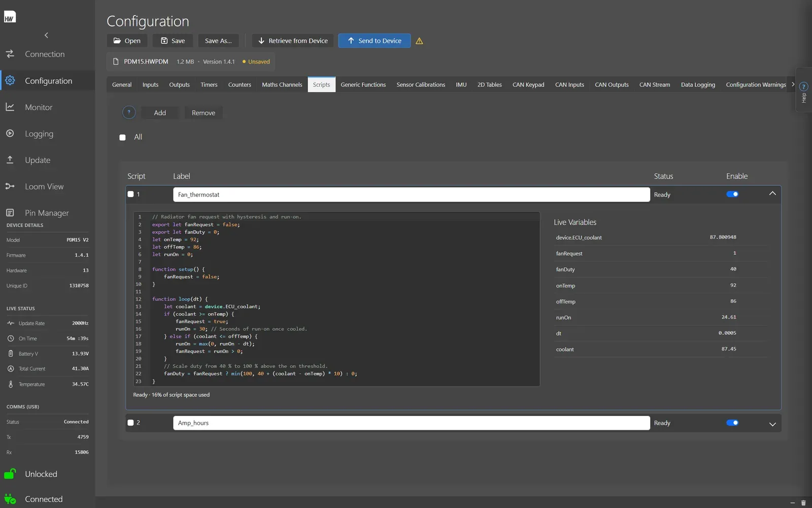This screenshot has width=812, height=508.
Task: Select Configuration in the sidebar
Action: pyautogui.click(x=47, y=81)
